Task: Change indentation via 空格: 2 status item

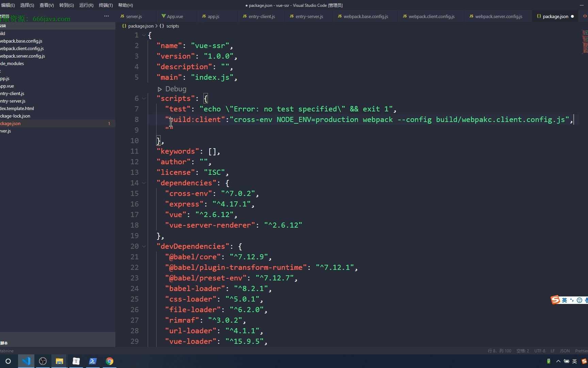Action: click(x=523, y=351)
